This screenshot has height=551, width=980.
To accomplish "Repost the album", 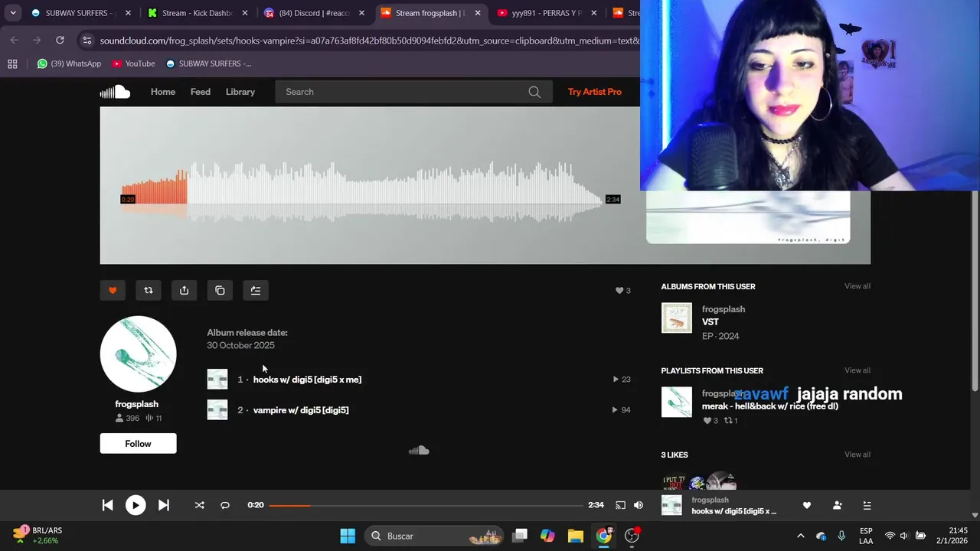I will [x=149, y=291].
